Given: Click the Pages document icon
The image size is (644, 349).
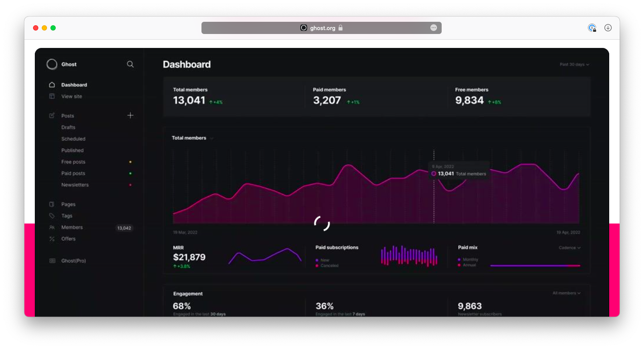Looking at the screenshot, I should click(52, 204).
